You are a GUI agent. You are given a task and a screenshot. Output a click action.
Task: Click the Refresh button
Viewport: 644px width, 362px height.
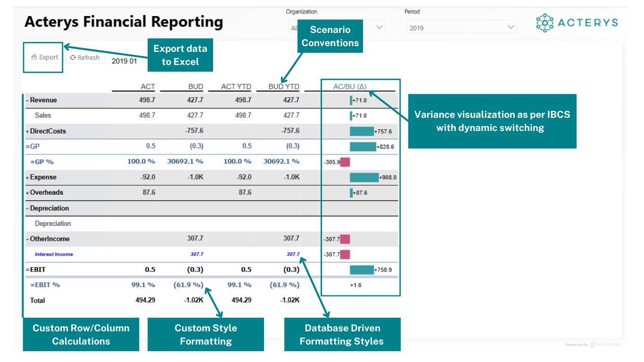click(85, 58)
